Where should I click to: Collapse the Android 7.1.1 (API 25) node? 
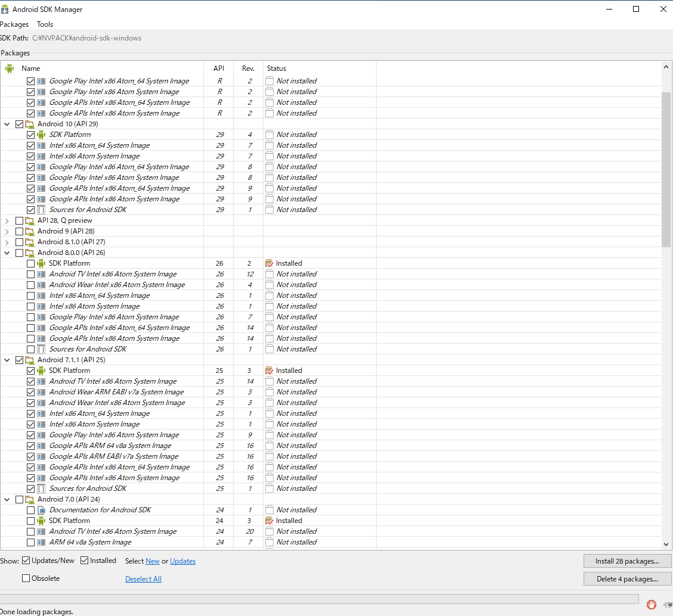tap(7, 360)
